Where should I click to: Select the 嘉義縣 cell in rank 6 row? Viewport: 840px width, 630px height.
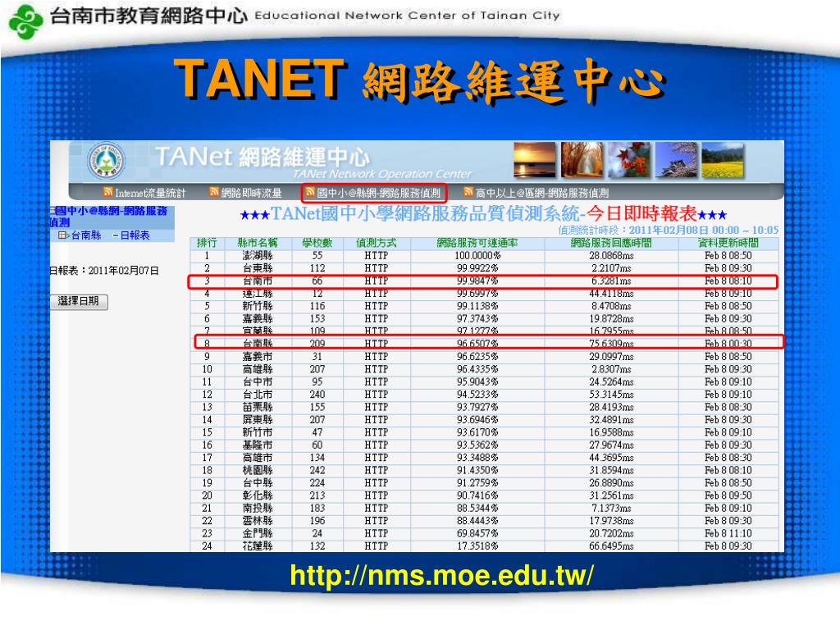pos(258,319)
